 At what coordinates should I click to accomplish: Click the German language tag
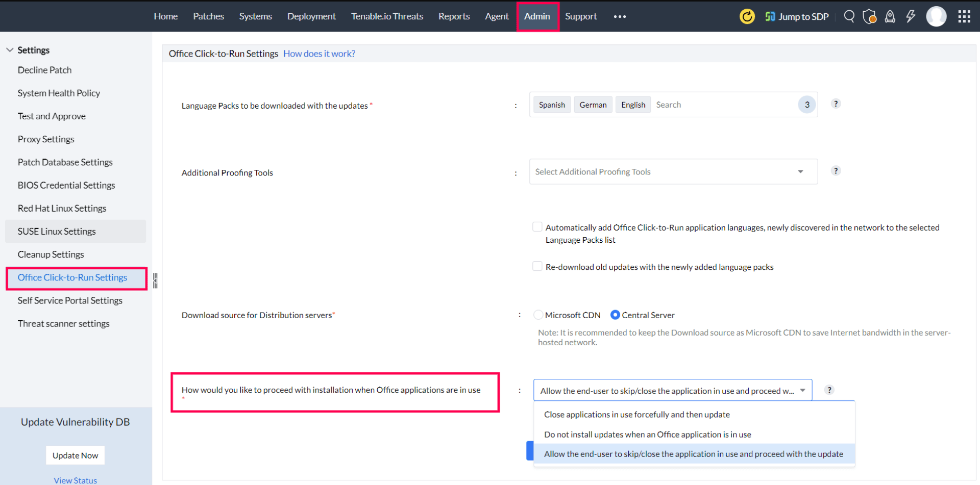[593, 105]
